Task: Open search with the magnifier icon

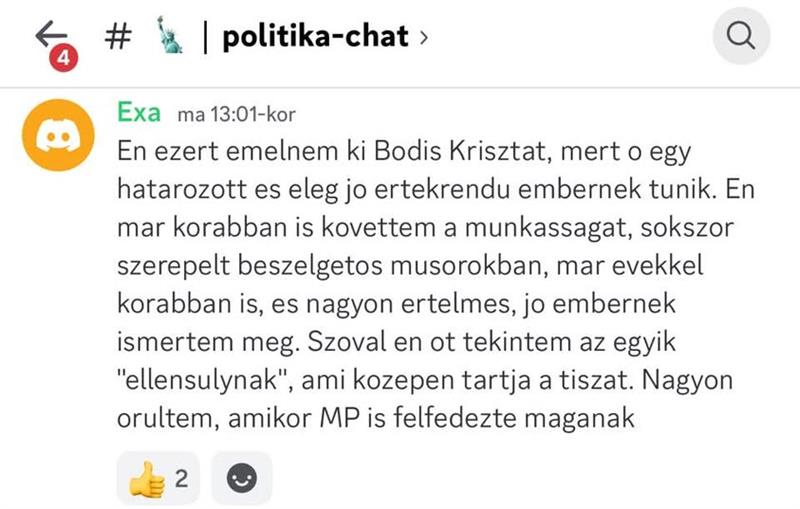Action: [x=740, y=37]
